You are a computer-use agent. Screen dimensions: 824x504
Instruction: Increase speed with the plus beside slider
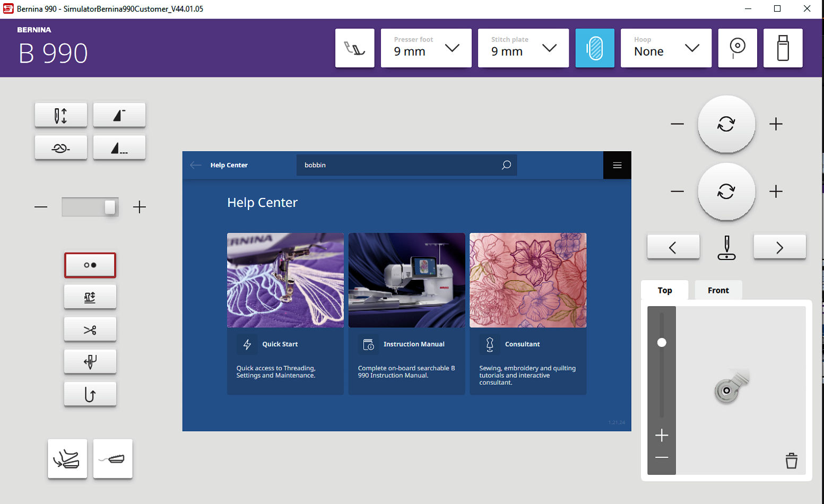140,207
